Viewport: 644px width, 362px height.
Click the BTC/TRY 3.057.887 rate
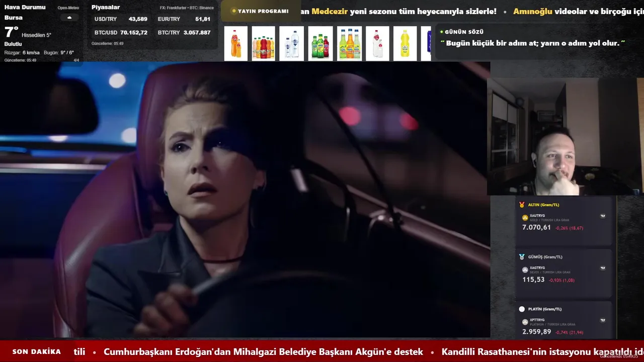(x=184, y=33)
